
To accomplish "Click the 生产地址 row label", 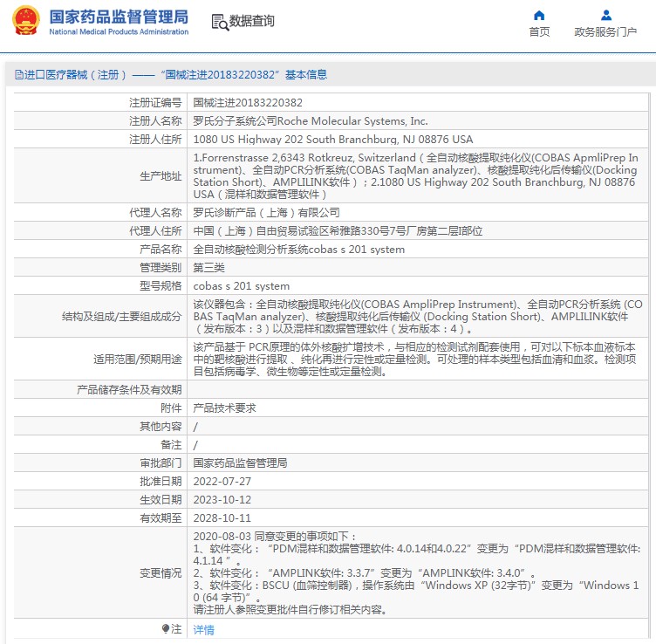I will point(161,176).
